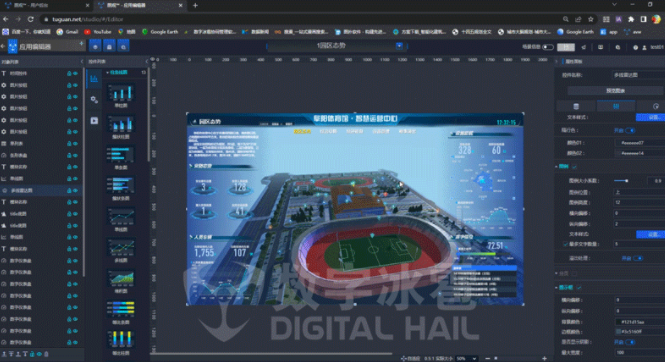Select the gears category icon in the component list
The image size is (665, 362).
click(94, 100)
